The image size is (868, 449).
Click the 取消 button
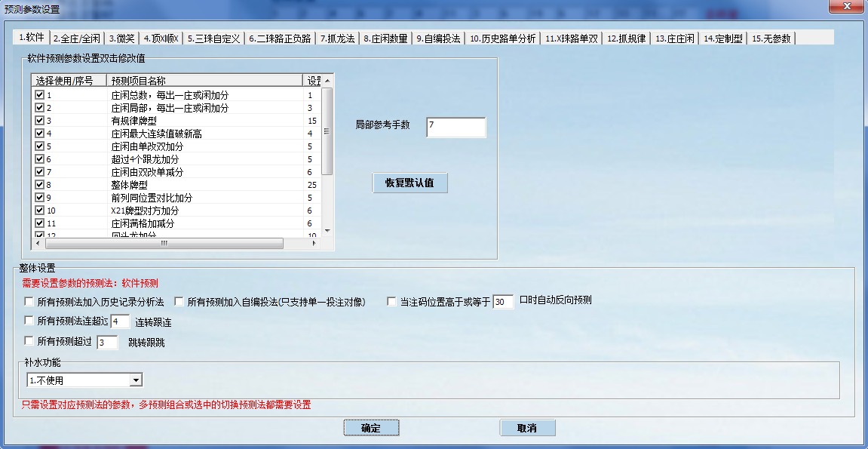526,427
